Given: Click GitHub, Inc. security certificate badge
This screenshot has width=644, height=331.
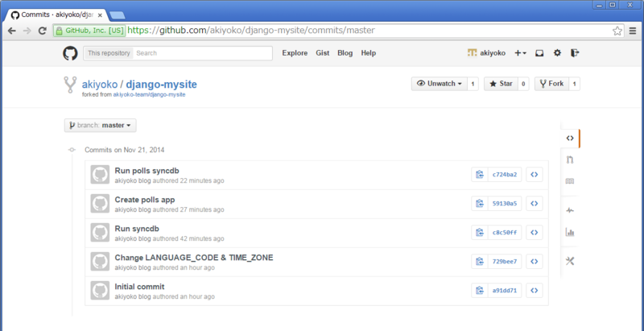Looking at the screenshot, I should point(89,31).
